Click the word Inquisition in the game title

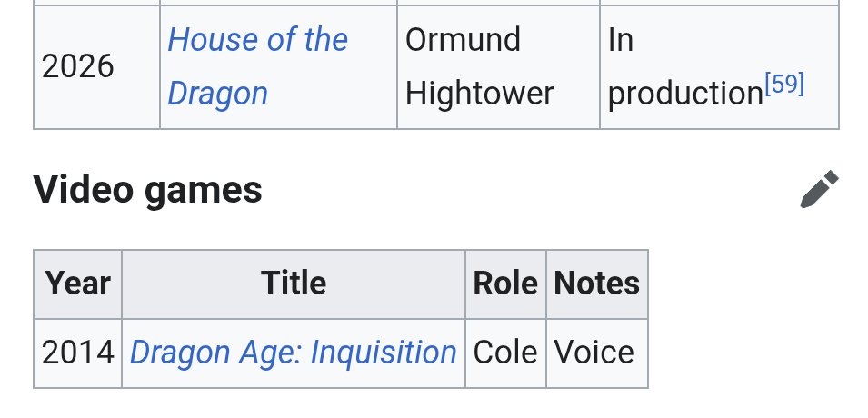(x=383, y=353)
